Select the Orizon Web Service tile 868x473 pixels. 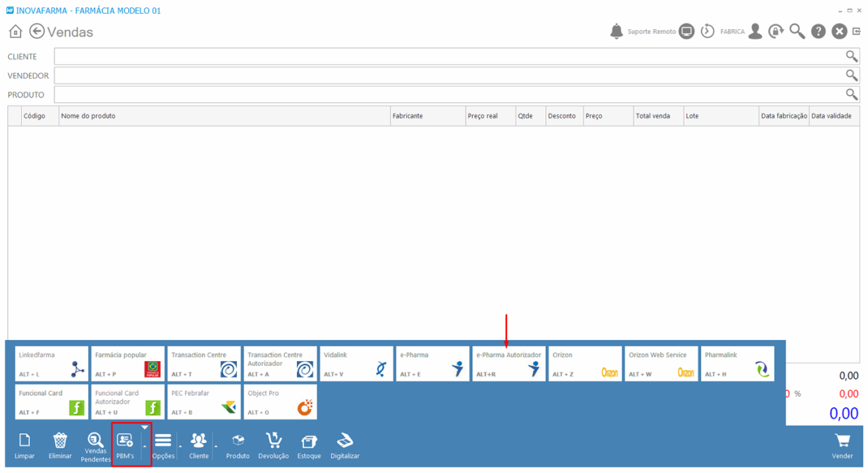click(x=661, y=364)
